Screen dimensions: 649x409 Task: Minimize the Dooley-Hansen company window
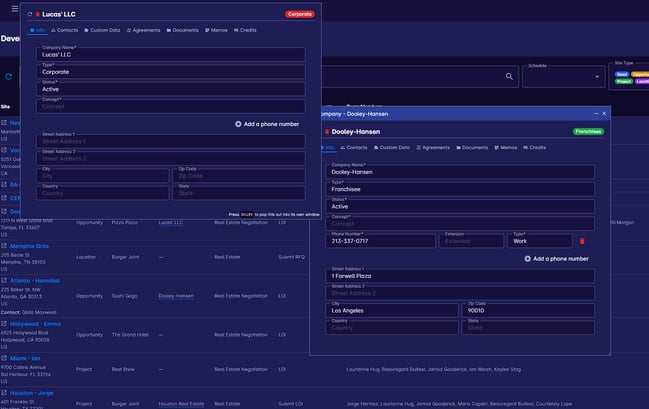point(592,114)
